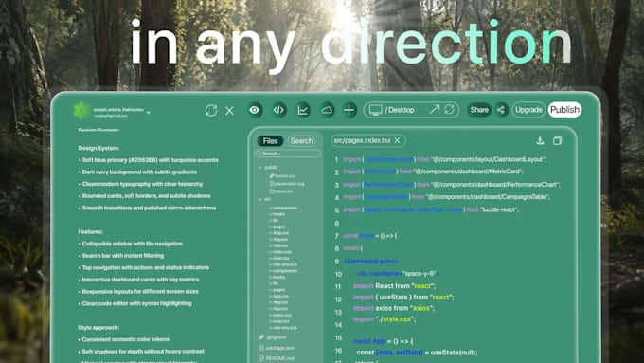Reload the preview inside the address bar
The width and height of the screenshot is (644, 363).
tap(449, 109)
